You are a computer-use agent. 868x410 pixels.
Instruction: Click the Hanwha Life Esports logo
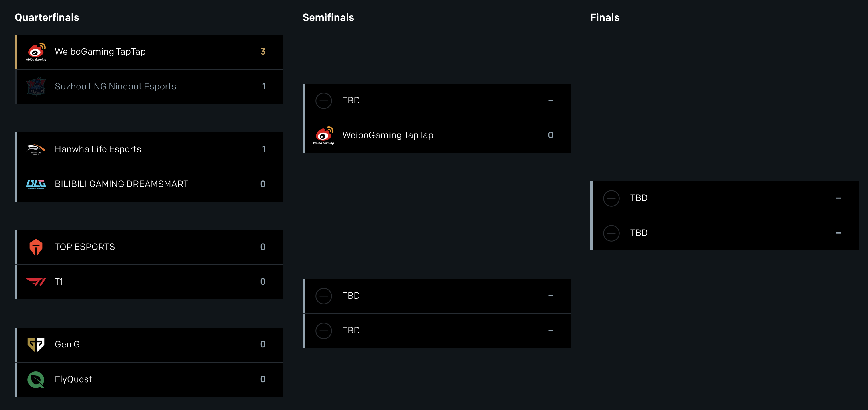pyautogui.click(x=36, y=149)
